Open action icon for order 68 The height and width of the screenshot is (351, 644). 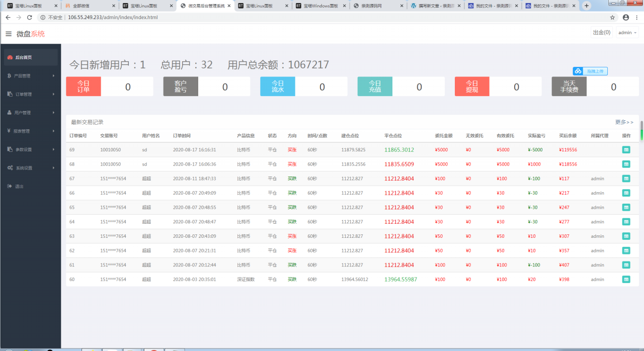pyautogui.click(x=626, y=164)
